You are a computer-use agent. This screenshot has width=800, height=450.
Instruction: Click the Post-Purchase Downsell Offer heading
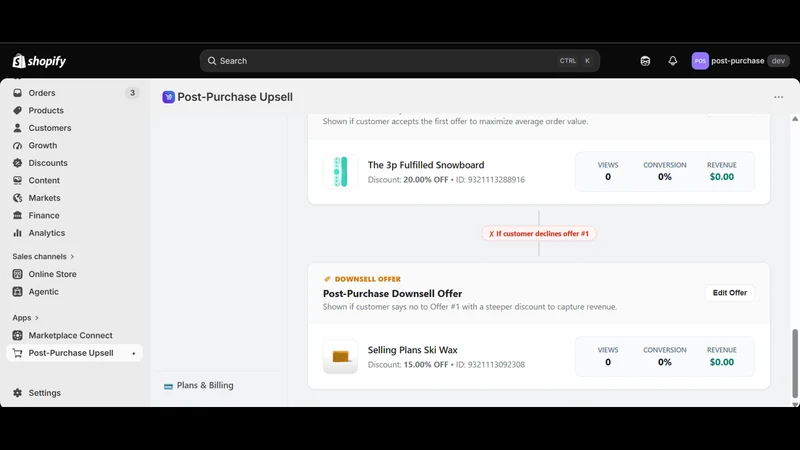click(392, 293)
